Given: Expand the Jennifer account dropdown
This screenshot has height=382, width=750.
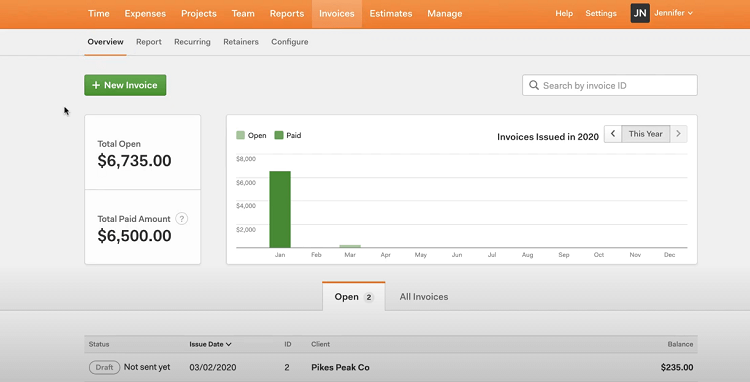Looking at the screenshot, I should (673, 13).
